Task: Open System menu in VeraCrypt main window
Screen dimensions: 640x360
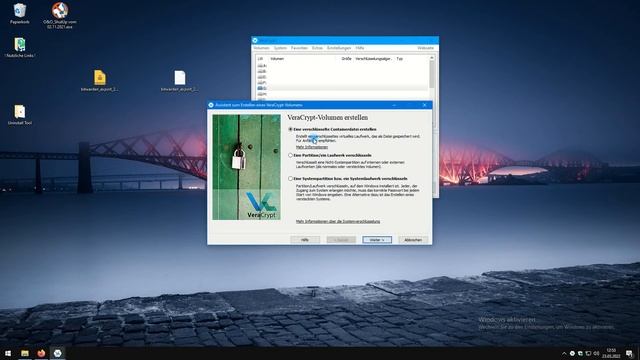Action: click(x=280, y=48)
